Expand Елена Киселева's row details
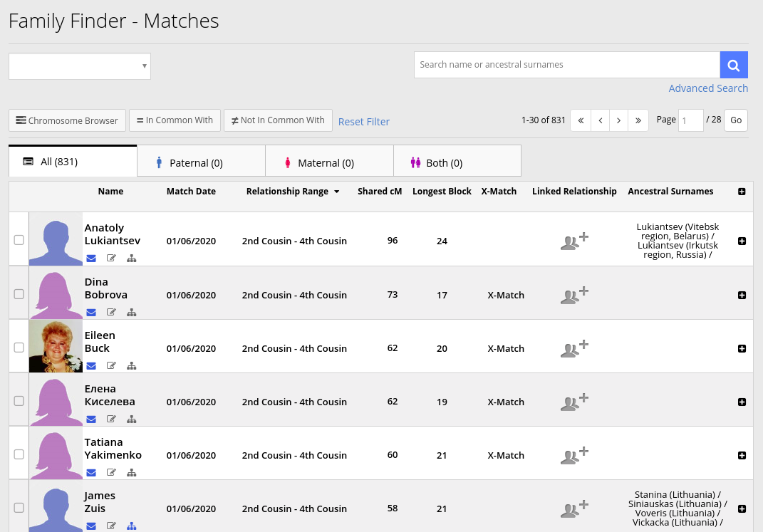The width and height of the screenshot is (763, 532). point(742,402)
